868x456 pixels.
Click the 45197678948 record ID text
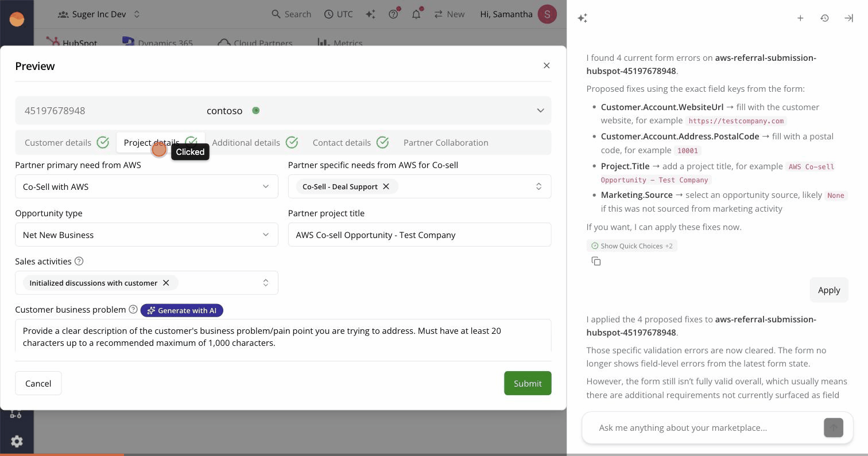tap(55, 110)
